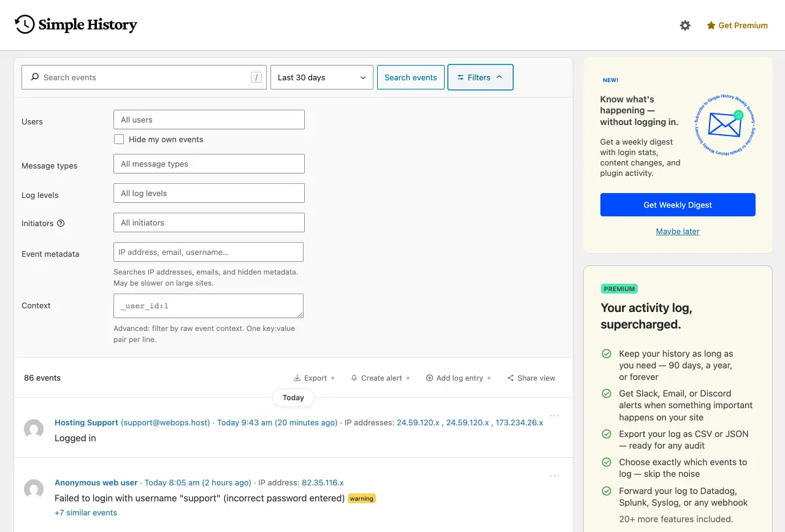Viewport: 785px width, 532px height.
Task: Open the actions menu for the Hosting Support event
Action: (554, 416)
